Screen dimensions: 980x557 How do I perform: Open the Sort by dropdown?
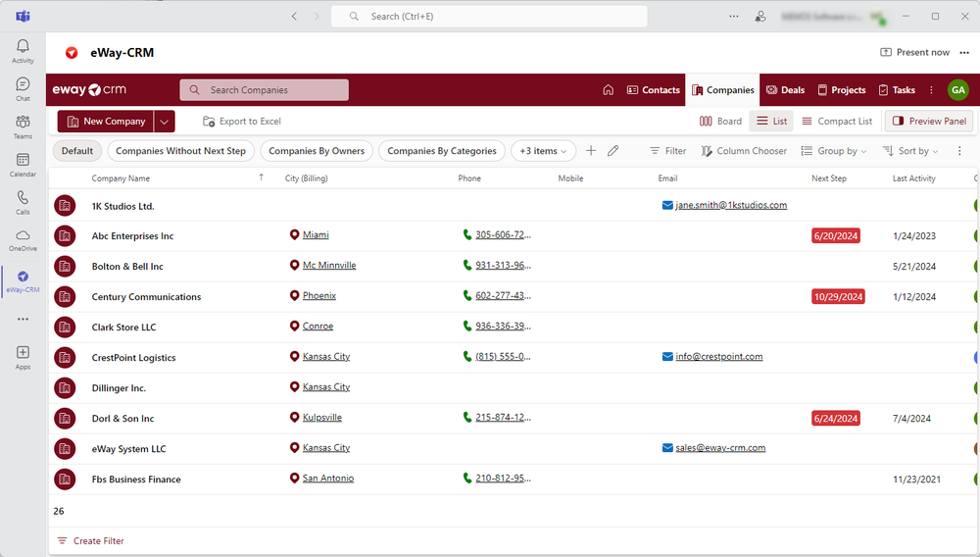910,151
